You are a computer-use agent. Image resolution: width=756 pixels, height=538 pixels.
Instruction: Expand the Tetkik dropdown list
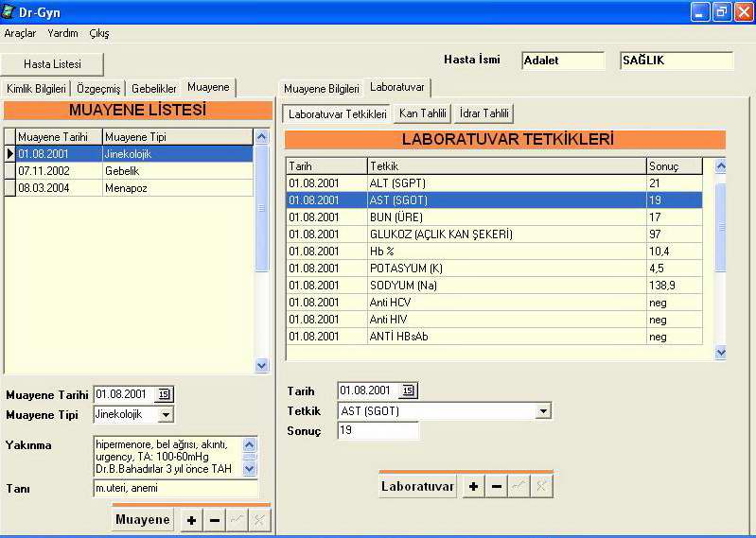pos(542,411)
